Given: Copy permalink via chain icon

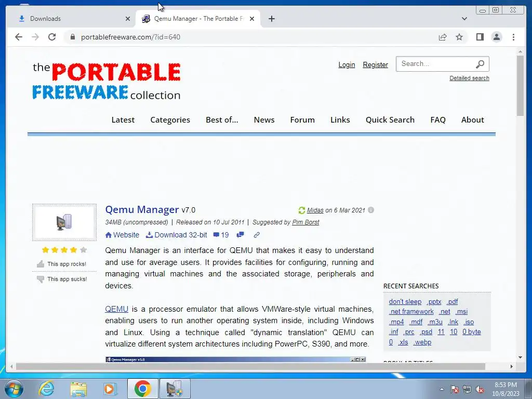Looking at the screenshot, I should click(257, 235).
